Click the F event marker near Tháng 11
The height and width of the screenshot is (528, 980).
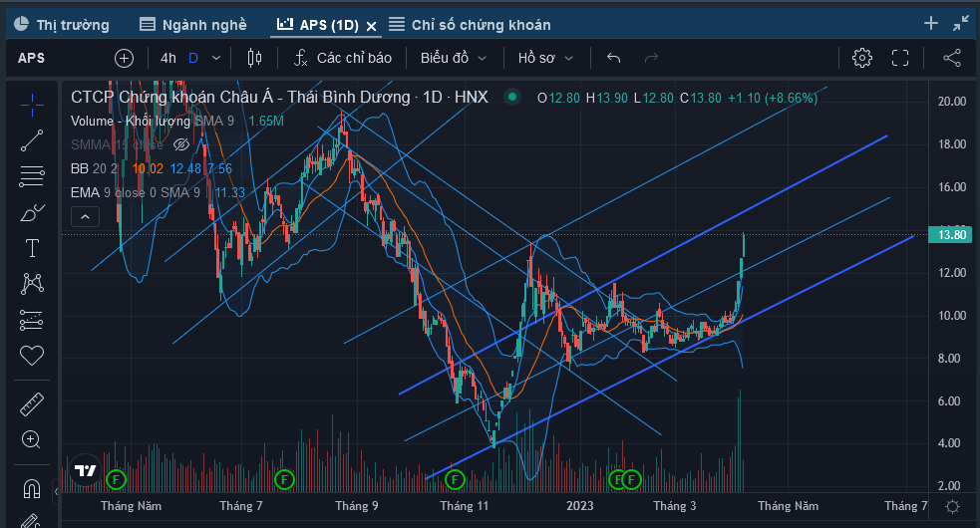[x=455, y=480]
